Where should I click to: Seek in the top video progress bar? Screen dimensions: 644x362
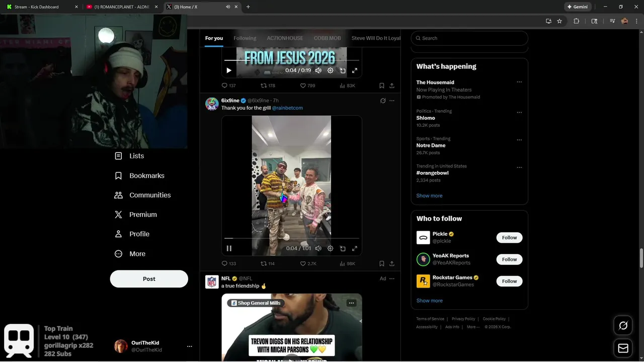(292, 60)
